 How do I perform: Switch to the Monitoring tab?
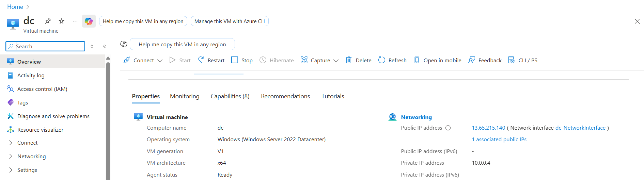(x=185, y=96)
